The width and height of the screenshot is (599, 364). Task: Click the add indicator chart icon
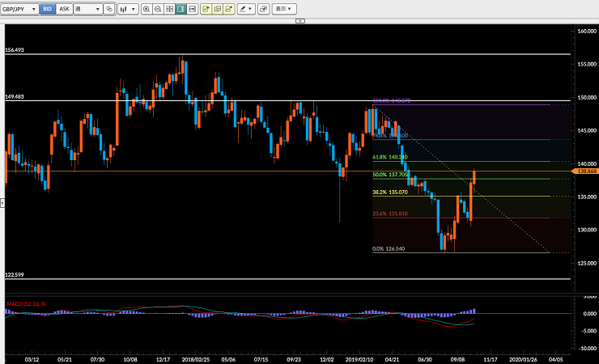206,9
